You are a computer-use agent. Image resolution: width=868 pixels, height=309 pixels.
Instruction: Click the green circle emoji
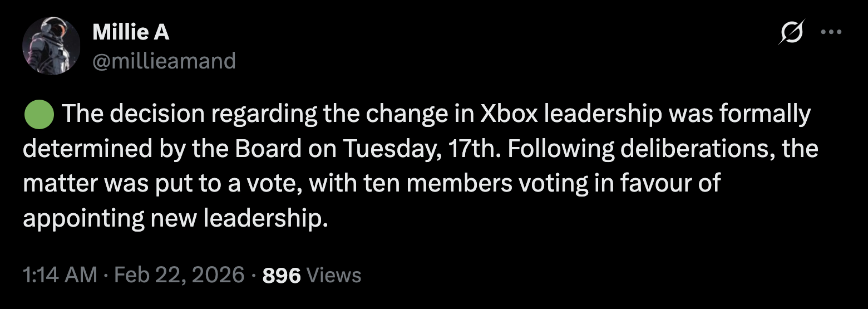pyautogui.click(x=38, y=114)
